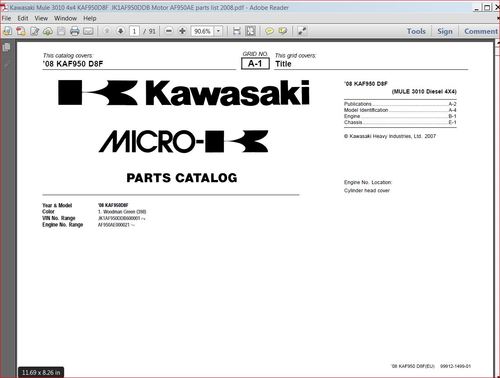Click the 11.69 x 8.26 in page size label
500x378 pixels.
(x=41, y=372)
